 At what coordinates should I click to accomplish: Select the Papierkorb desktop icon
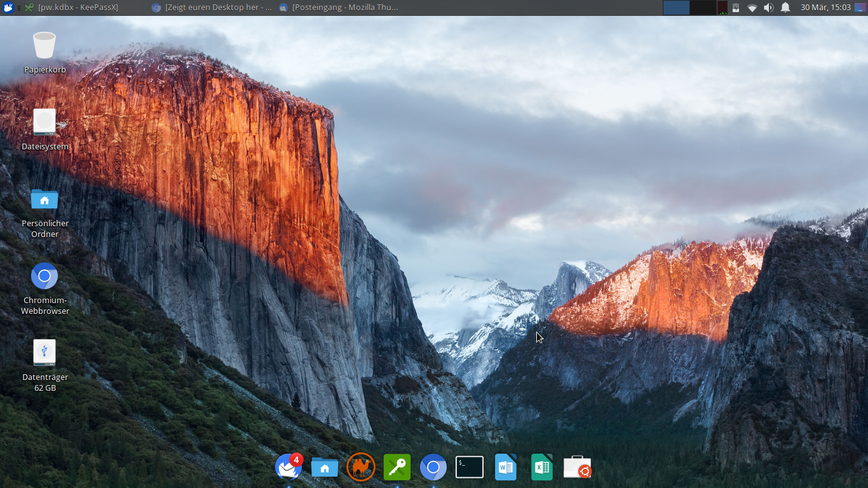click(44, 53)
